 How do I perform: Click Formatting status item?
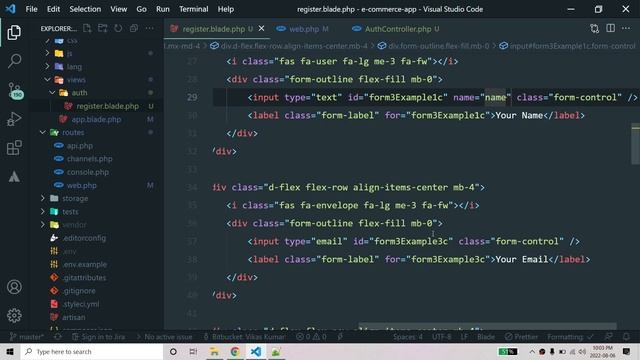point(570,337)
